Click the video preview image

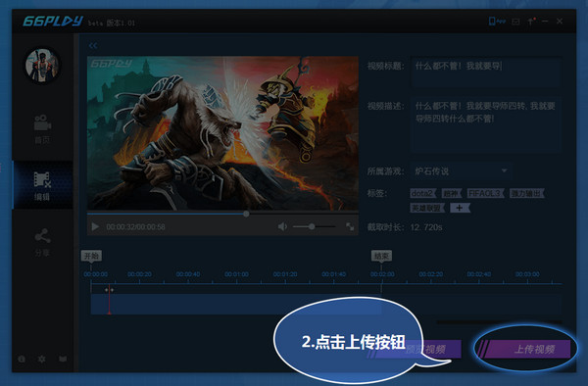coord(222,133)
